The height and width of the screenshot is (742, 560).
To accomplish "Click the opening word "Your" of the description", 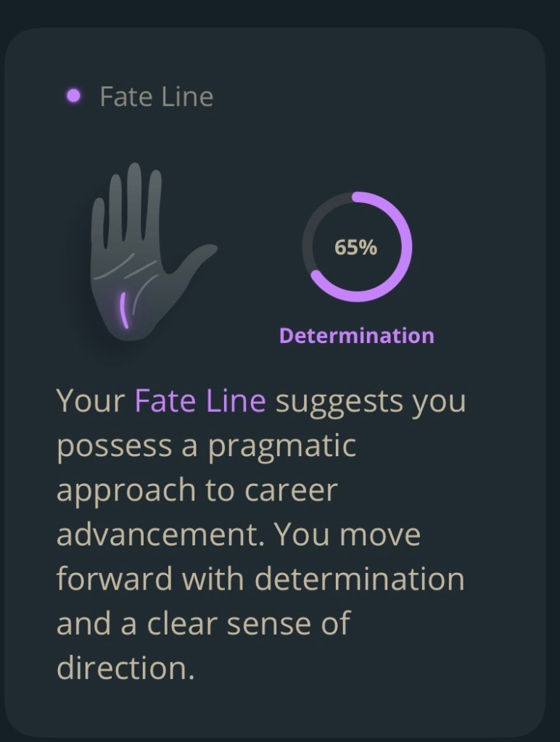I will tap(91, 400).
